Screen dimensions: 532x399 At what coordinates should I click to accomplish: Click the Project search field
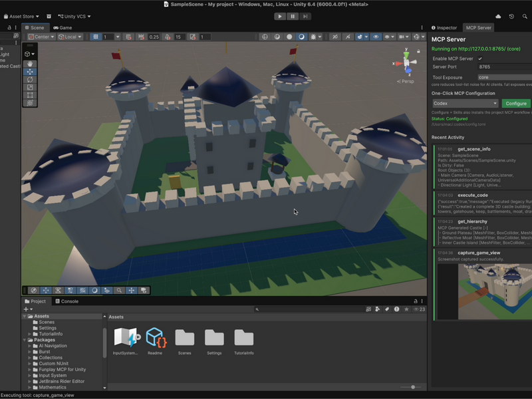tap(309, 309)
